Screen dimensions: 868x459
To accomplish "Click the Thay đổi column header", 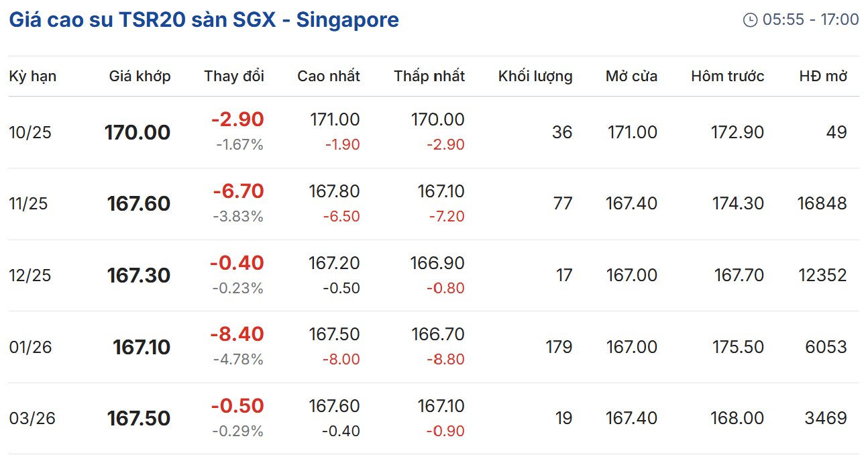I will [234, 76].
